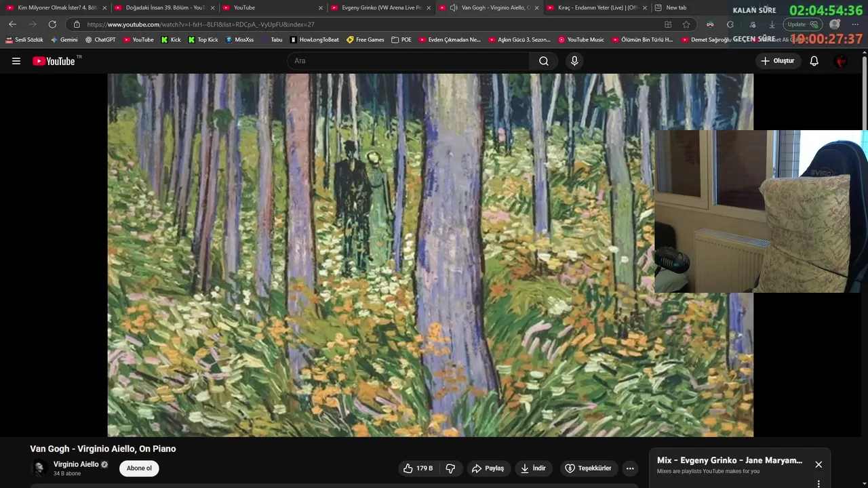Viewport: 868px width, 488px height.
Task: Close the Kim Milyoner Olmak İster tab
Action: click(104, 7)
